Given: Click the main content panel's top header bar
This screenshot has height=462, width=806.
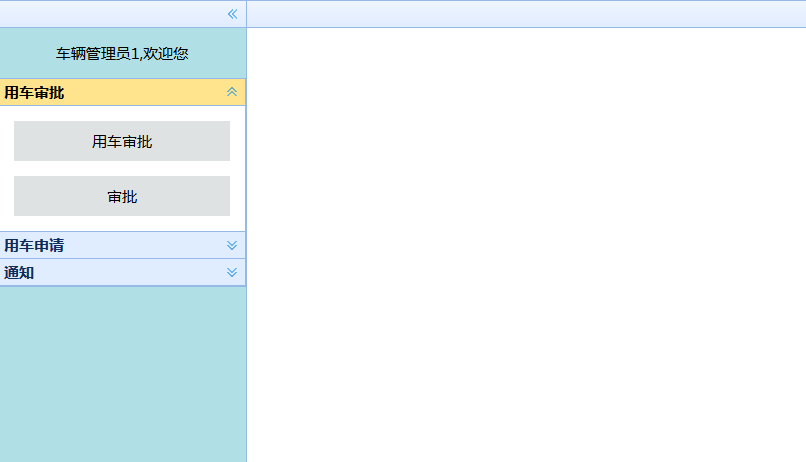Looking at the screenshot, I should [526, 14].
